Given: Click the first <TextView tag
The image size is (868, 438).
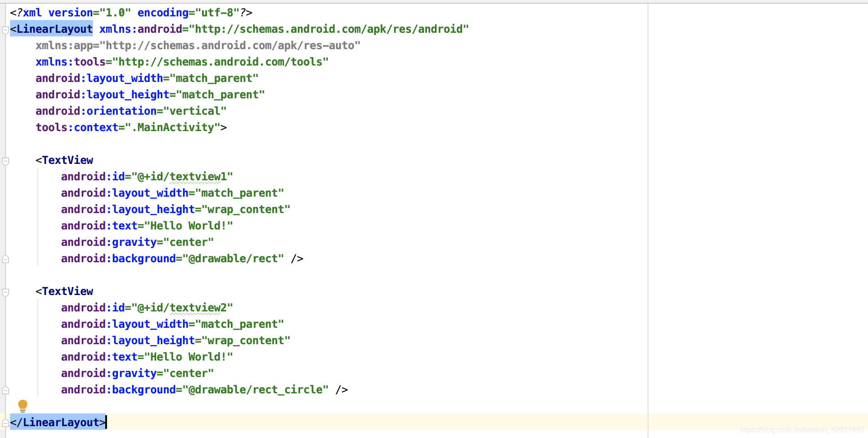Looking at the screenshot, I should (64, 160).
